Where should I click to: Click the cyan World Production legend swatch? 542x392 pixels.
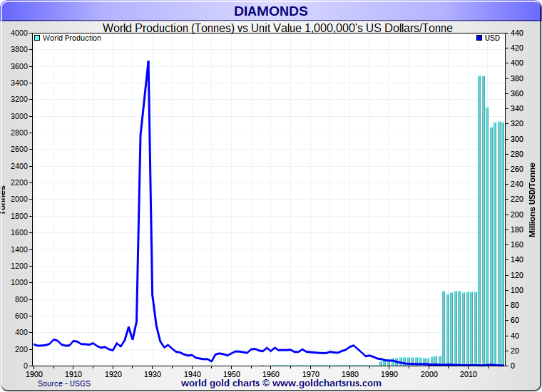pyautogui.click(x=37, y=38)
